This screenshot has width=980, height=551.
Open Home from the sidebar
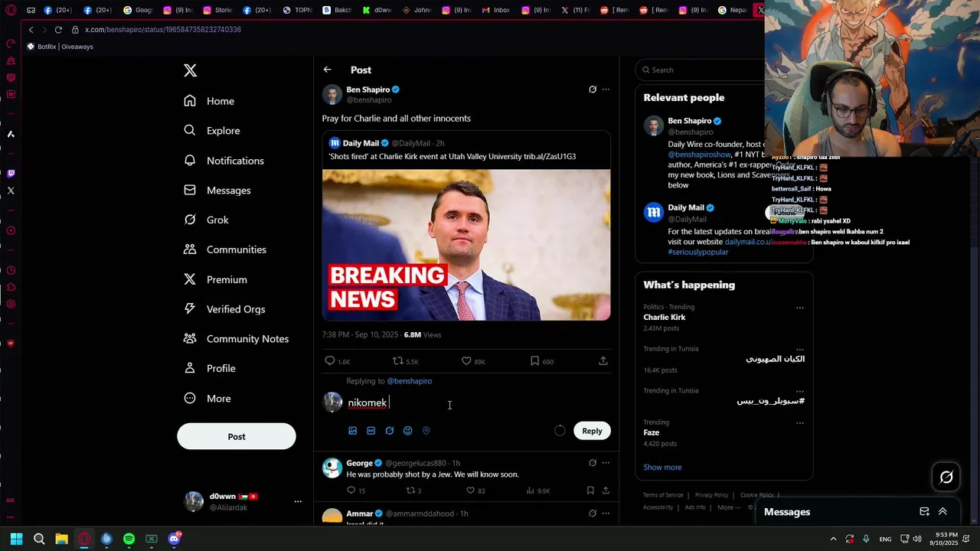(209, 101)
